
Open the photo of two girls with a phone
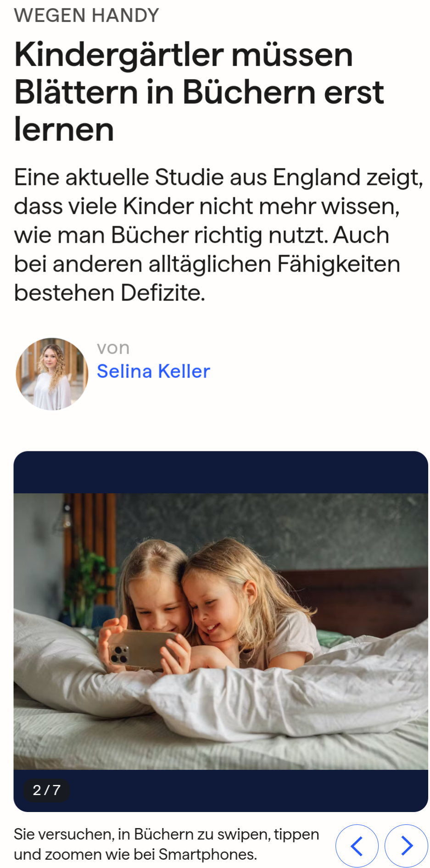tap(221, 631)
